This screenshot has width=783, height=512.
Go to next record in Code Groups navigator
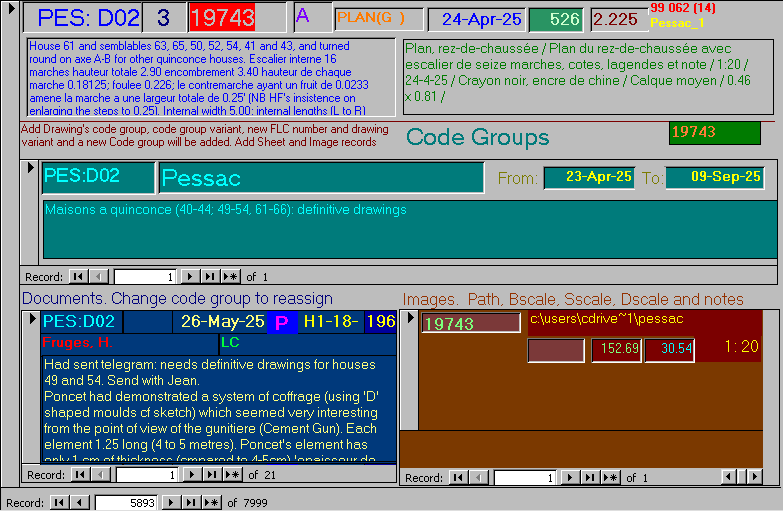(189, 276)
